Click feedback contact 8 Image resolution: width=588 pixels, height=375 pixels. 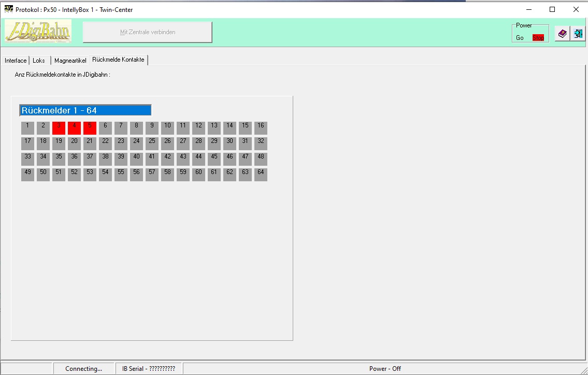(136, 128)
